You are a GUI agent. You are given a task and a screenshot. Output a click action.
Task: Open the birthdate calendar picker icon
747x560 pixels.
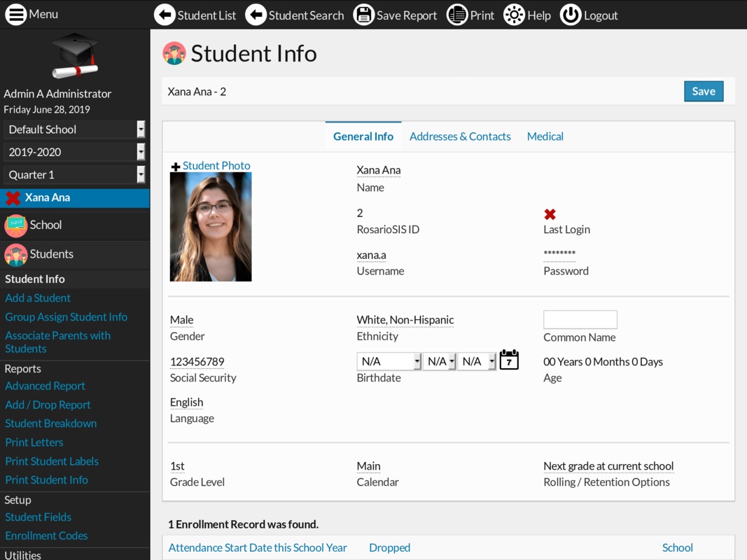(x=509, y=360)
